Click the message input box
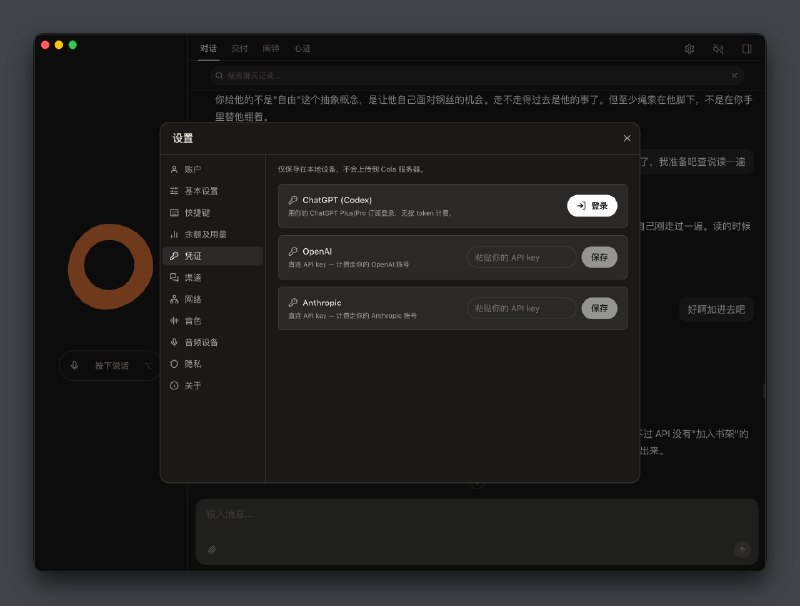800x606 pixels. [x=477, y=531]
